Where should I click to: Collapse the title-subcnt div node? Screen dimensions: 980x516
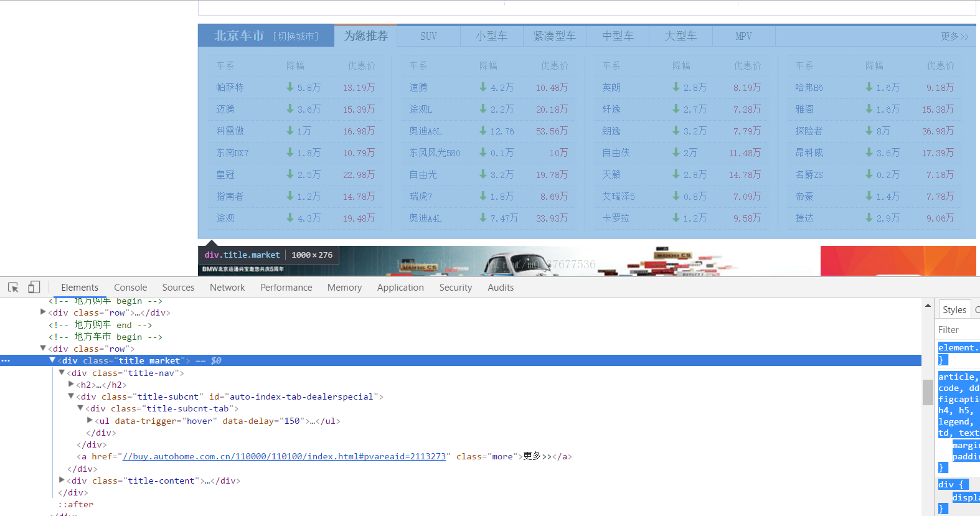(71, 396)
